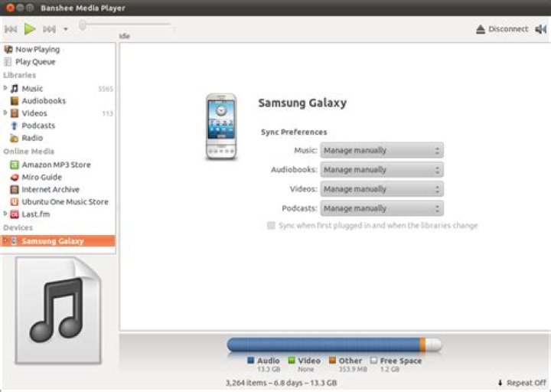The image size is (551, 392).
Task: Click the Music count "5565"
Action: [x=106, y=89]
